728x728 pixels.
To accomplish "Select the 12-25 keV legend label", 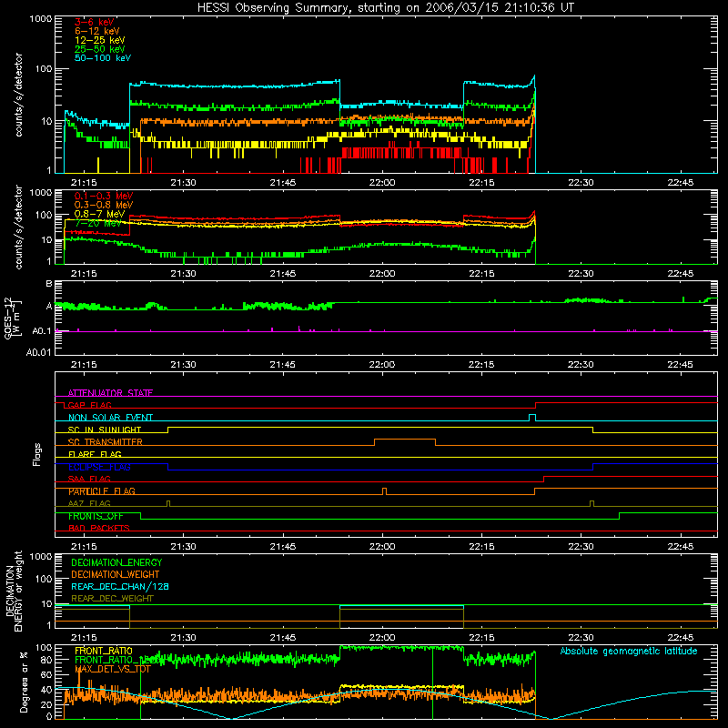I will (x=100, y=40).
